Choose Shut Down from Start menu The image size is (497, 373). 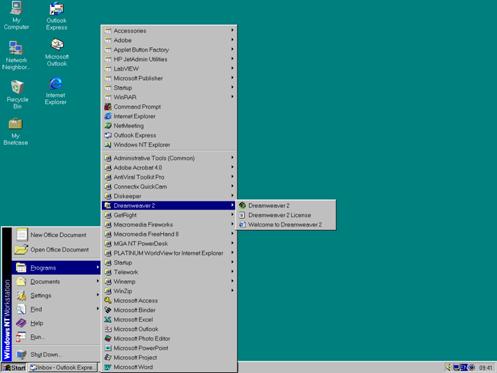(x=56, y=354)
